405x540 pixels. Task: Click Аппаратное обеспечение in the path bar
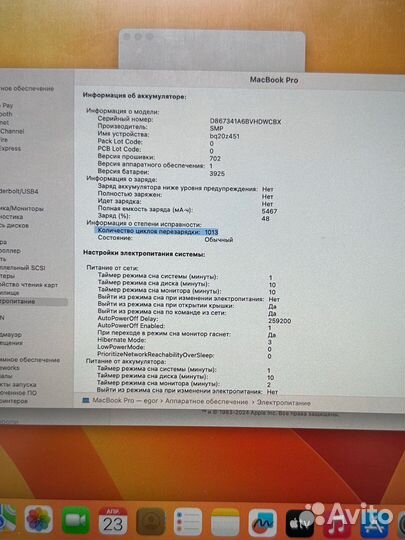click(206, 402)
